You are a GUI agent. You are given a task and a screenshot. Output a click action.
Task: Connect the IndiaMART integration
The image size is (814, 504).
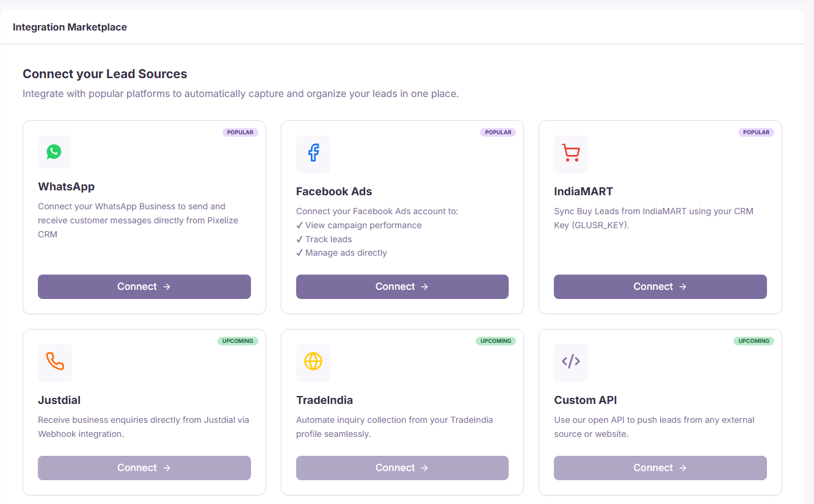(660, 287)
